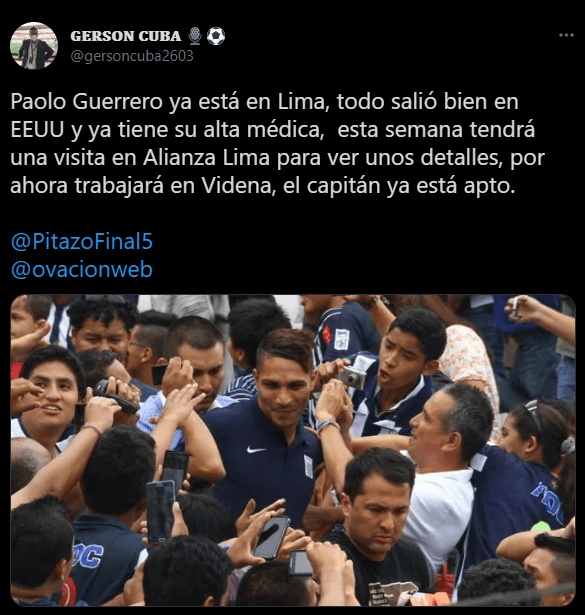Open Gerson Cuba's profile avatar picture
Screen dimensions: 585x615
point(34,45)
